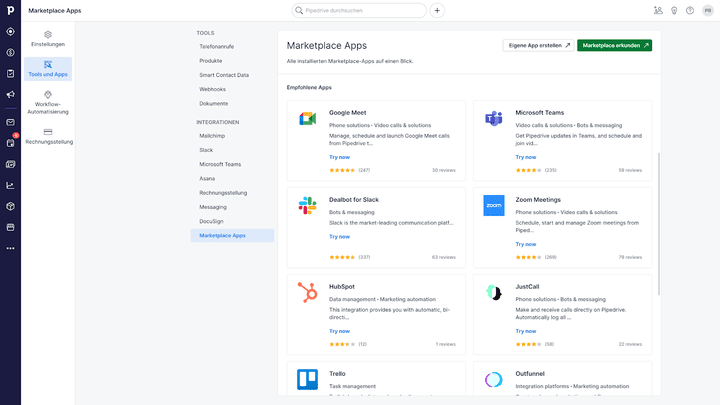
Task: Open Leads target icon in sidebar
Action: pos(10,32)
